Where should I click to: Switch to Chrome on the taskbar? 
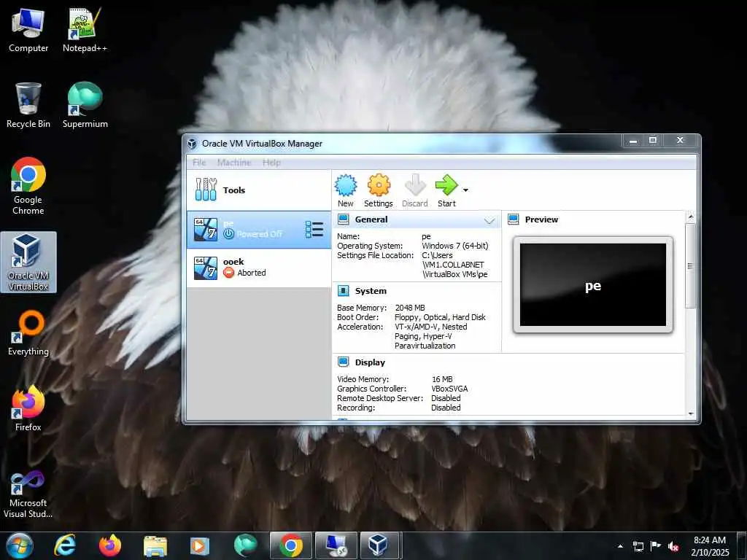pyautogui.click(x=291, y=545)
